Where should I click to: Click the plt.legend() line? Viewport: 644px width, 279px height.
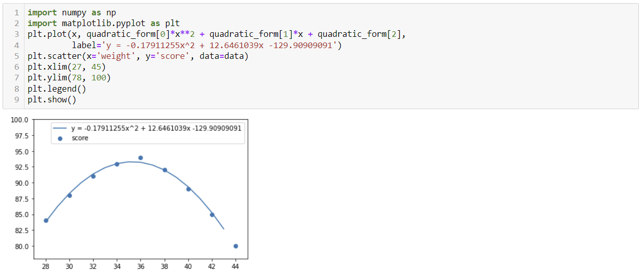click(x=57, y=89)
